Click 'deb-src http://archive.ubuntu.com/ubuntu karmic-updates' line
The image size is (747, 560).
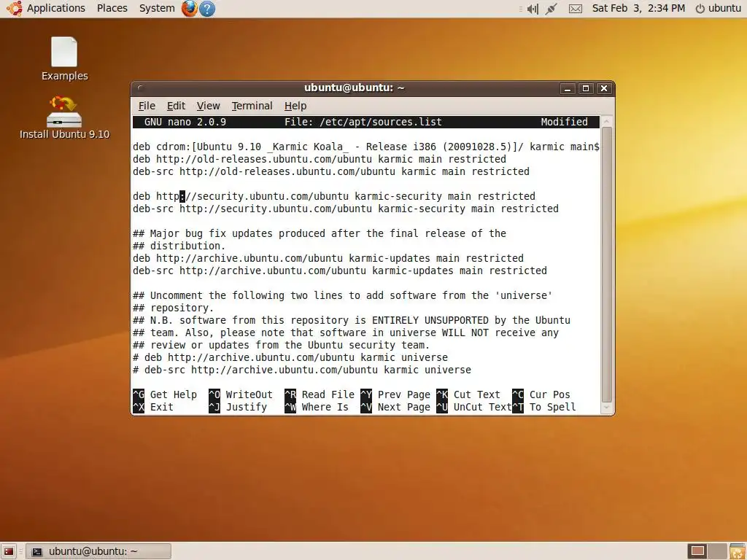coord(340,271)
